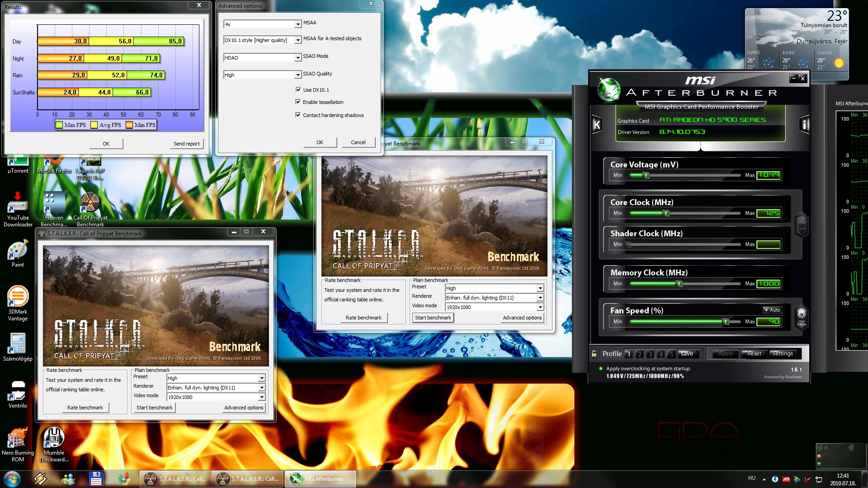Open Preset dropdown in front Benchmark window
The width and height of the screenshot is (868, 488).
(262, 378)
